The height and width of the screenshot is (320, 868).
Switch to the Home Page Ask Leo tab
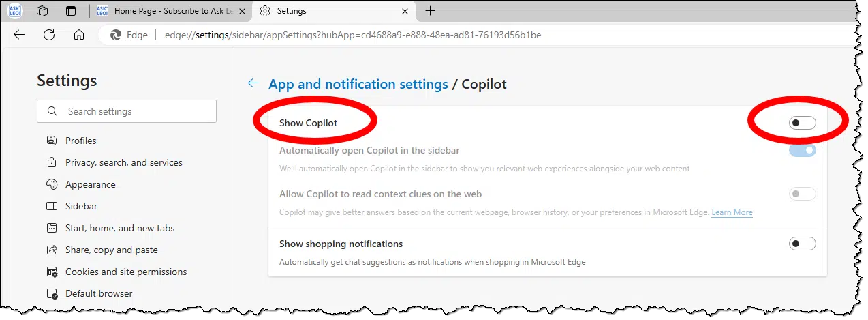(x=170, y=11)
